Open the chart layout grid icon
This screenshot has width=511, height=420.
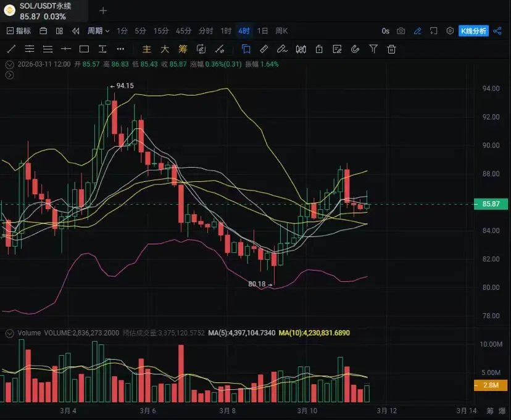pos(59,31)
